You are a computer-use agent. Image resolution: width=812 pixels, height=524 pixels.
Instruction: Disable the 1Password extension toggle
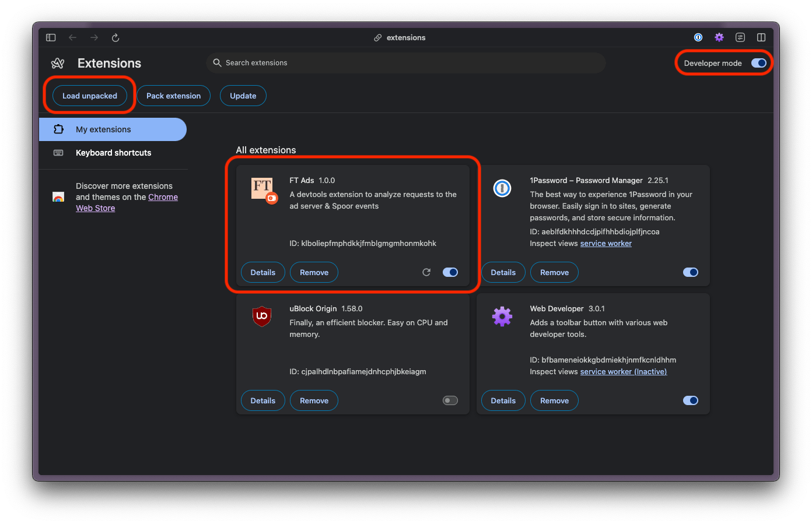(691, 272)
